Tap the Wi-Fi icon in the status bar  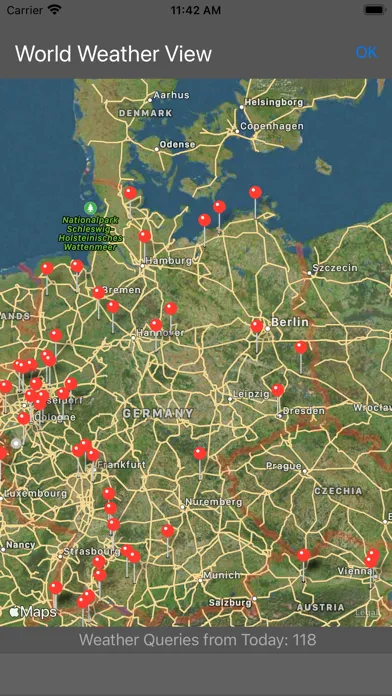[x=55, y=10]
